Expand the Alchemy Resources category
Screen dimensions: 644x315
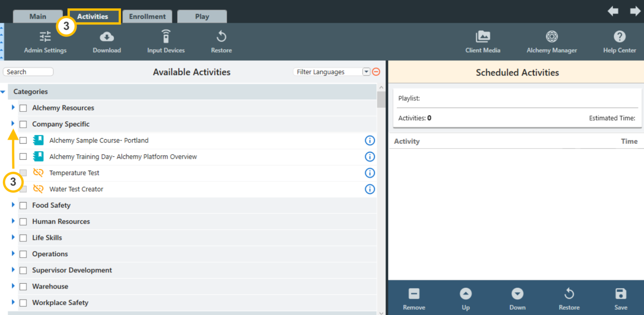coord(13,107)
